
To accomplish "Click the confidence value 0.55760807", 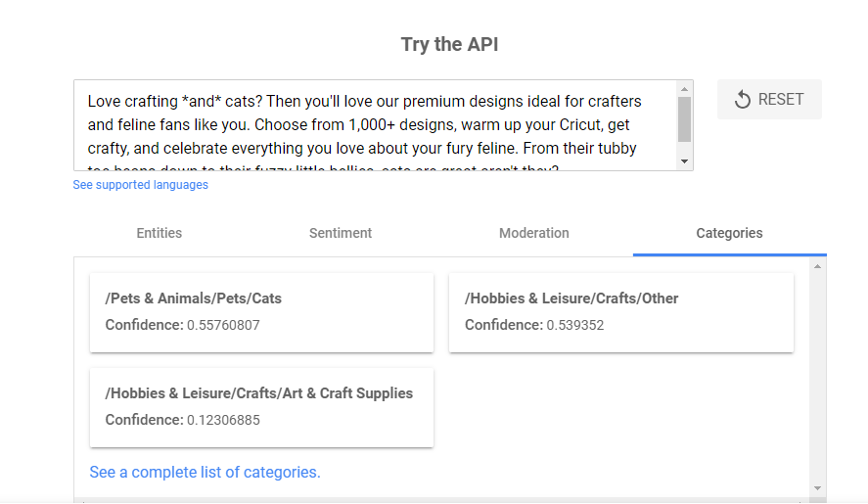I will pos(223,325).
